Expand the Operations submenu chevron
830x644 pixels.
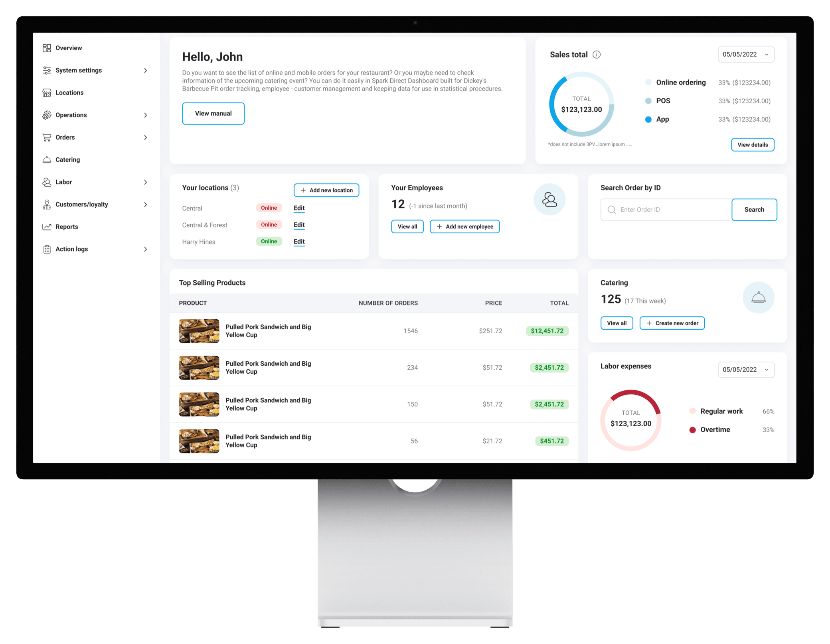pos(146,115)
